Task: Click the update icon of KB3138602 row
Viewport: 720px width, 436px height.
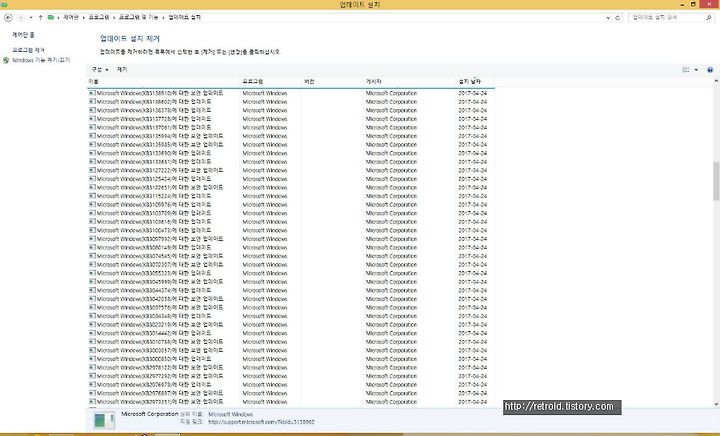Action: tap(92, 101)
